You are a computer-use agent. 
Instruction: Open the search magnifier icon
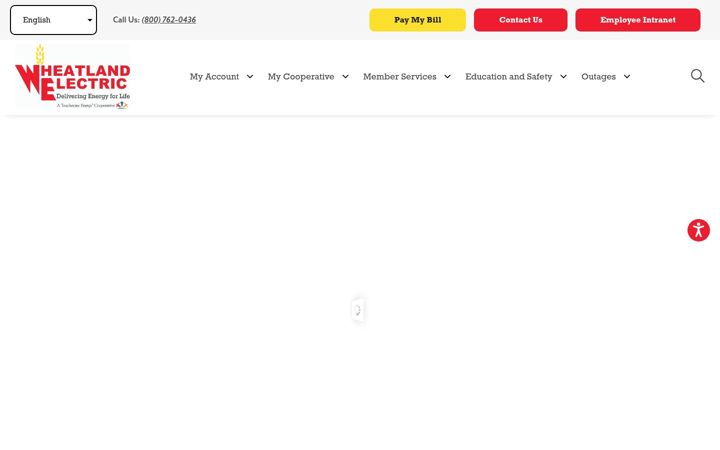(x=697, y=76)
